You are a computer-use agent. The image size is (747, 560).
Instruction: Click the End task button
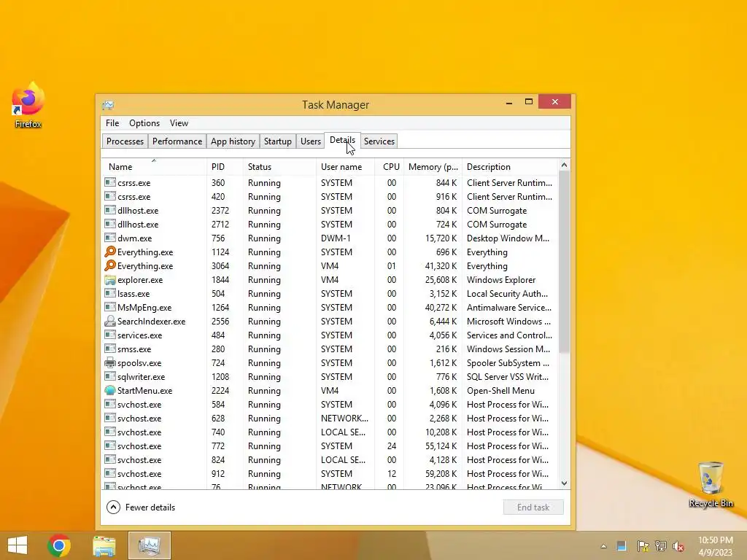pos(533,507)
